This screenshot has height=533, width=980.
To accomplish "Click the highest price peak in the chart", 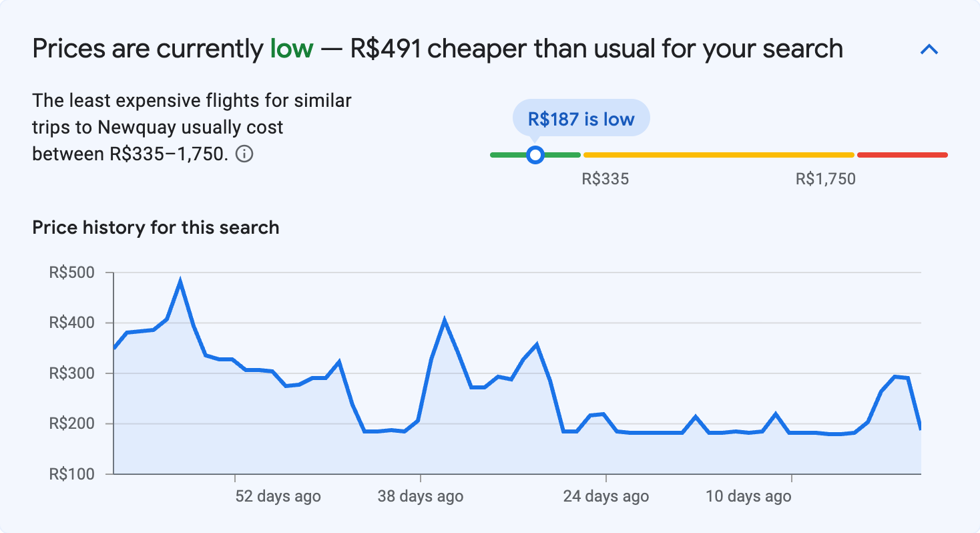I will tap(180, 279).
